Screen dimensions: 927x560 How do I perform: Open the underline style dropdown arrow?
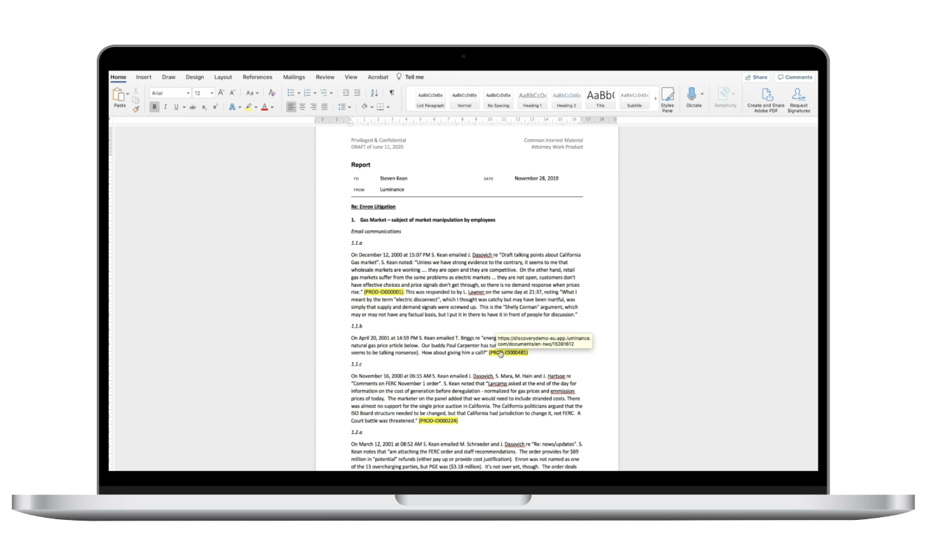click(x=184, y=107)
